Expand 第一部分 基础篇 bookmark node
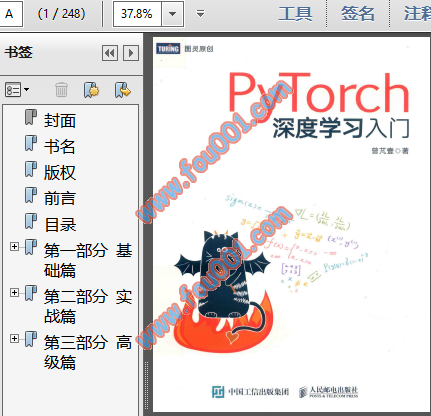The width and height of the screenshot is (431, 416). point(14,247)
